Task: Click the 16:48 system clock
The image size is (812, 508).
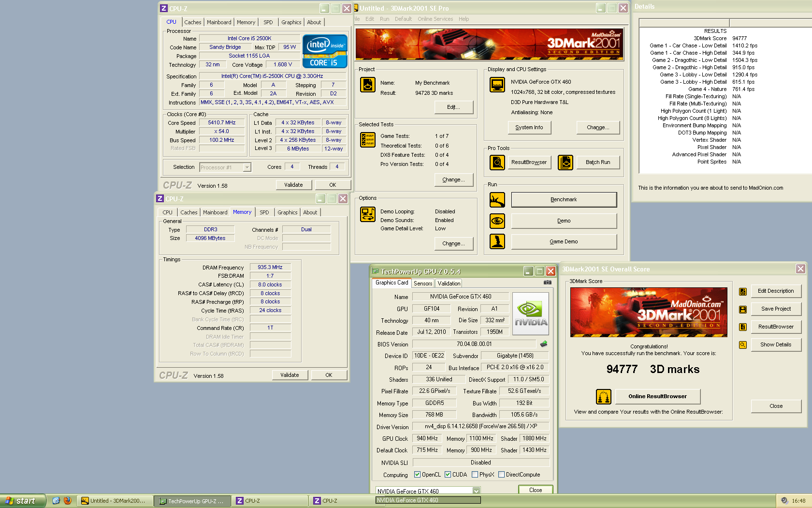Action: coord(798,501)
